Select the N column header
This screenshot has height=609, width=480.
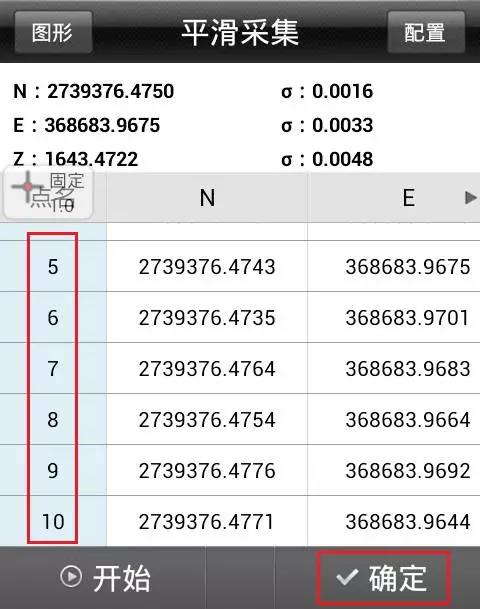tap(207, 198)
